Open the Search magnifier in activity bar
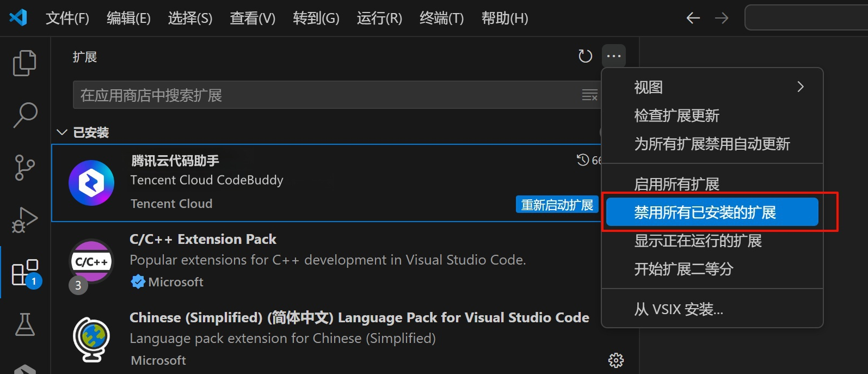This screenshot has width=868, height=374. [25, 115]
